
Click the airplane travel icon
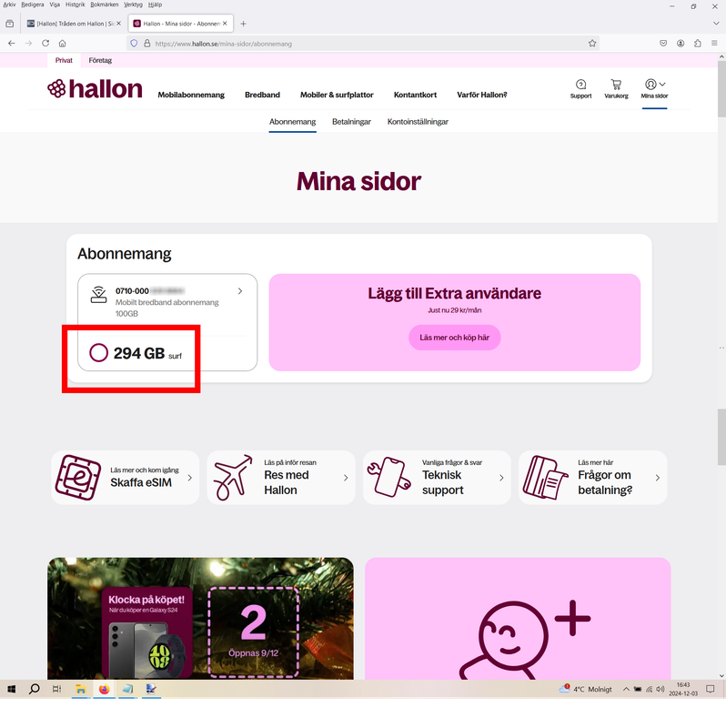(x=233, y=477)
